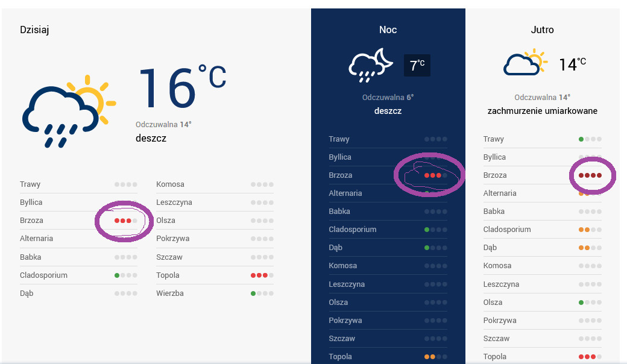Click tomorrow's orange Dąb pollen dots
This screenshot has height=364, width=627.
590,248
